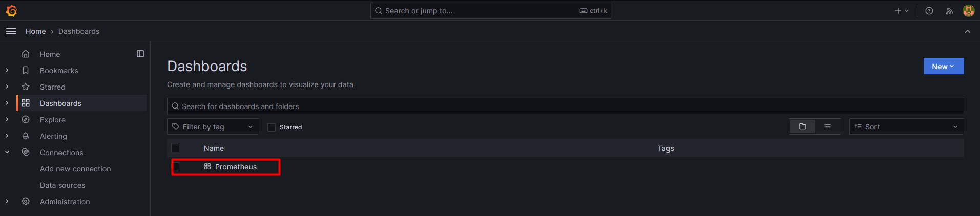
Task: Open the news feed RSS icon
Action: point(949,11)
